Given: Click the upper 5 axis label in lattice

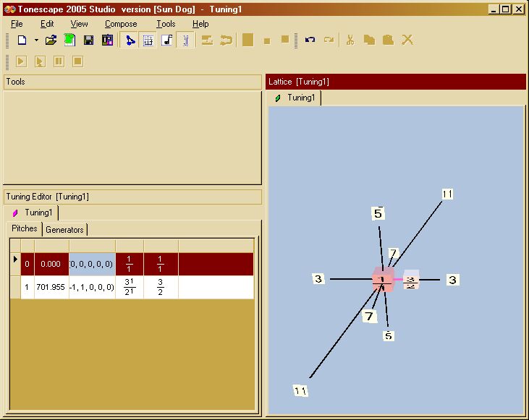Looking at the screenshot, I should point(378,213).
